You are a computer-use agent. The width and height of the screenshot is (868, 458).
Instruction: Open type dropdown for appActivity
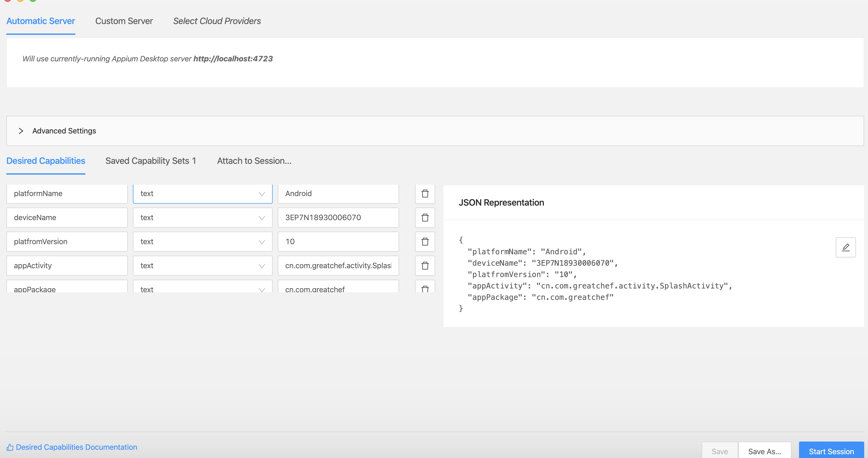(202, 266)
